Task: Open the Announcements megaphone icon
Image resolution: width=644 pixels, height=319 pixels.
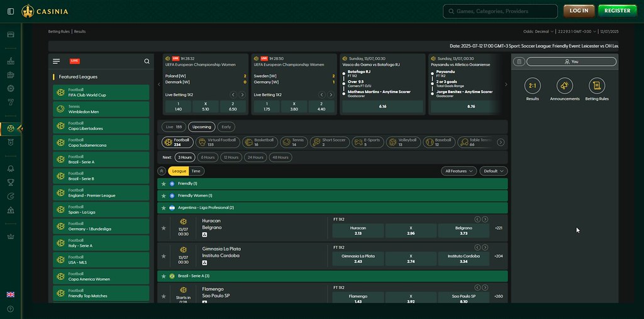Action: [565, 85]
